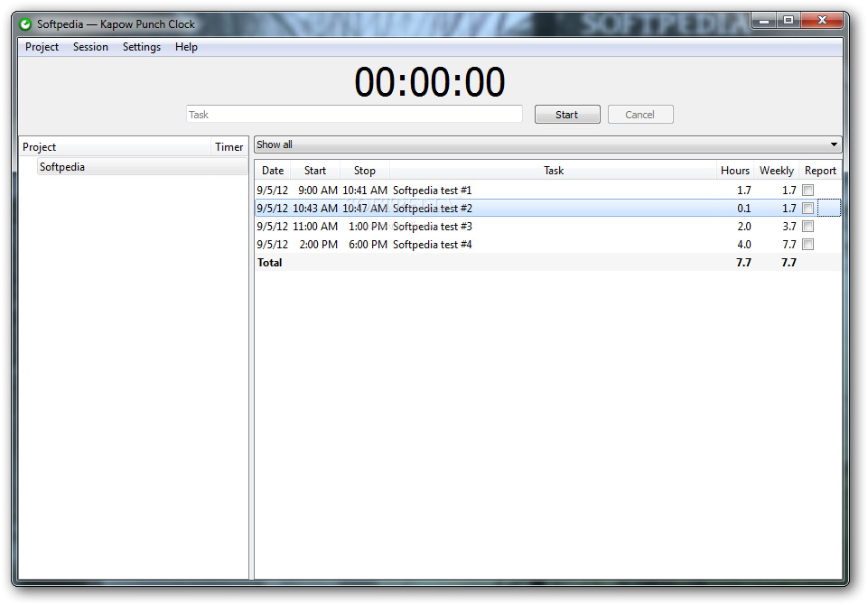The image size is (868, 605).
Task: Click the Start column header in sessions table
Action: click(x=315, y=171)
